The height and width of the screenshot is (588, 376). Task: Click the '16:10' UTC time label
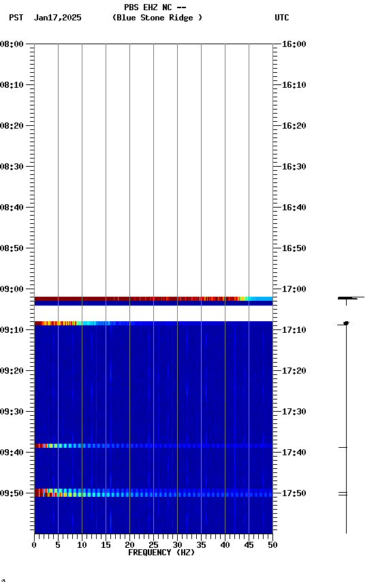[x=294, y=85]
